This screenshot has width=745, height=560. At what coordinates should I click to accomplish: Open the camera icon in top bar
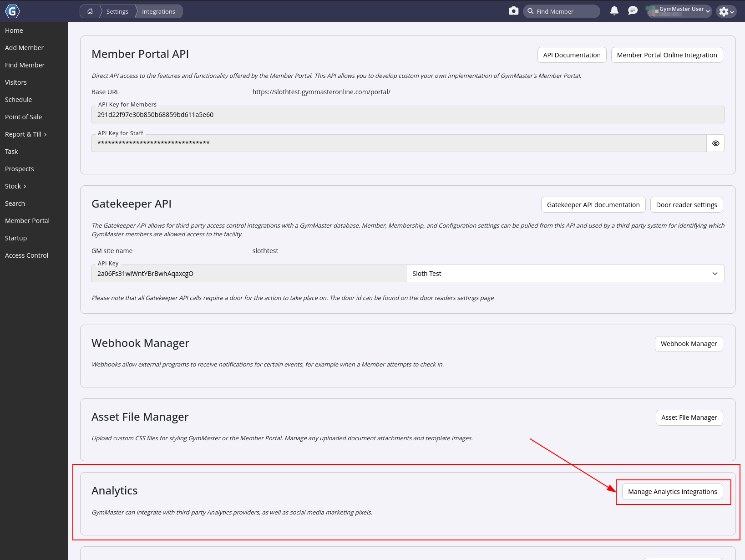point(513,11)
